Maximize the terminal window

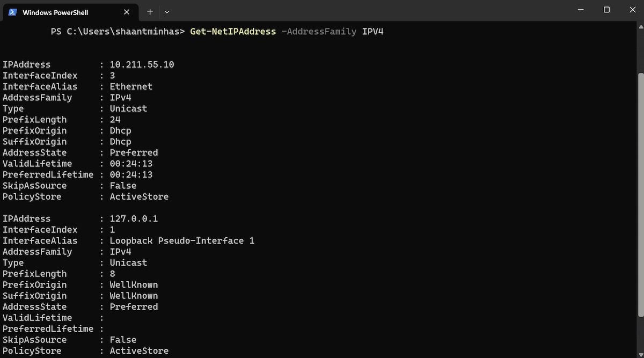click(x=607, y=10)
